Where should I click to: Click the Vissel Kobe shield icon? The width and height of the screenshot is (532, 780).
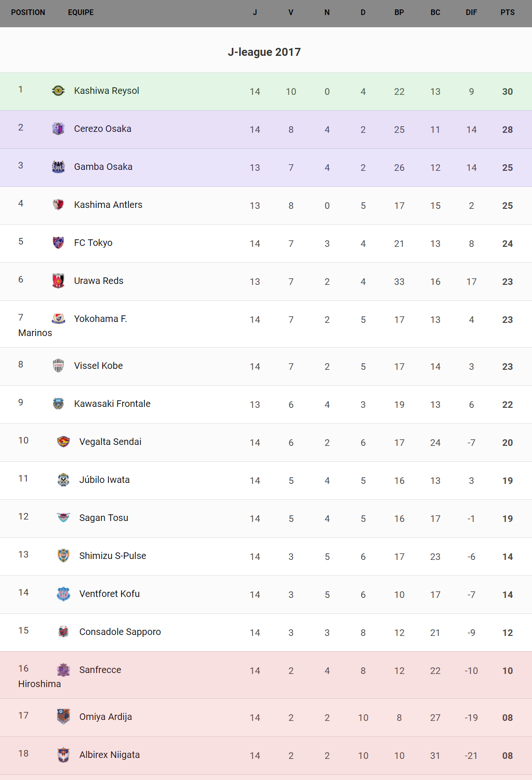[x=58, y=366]
